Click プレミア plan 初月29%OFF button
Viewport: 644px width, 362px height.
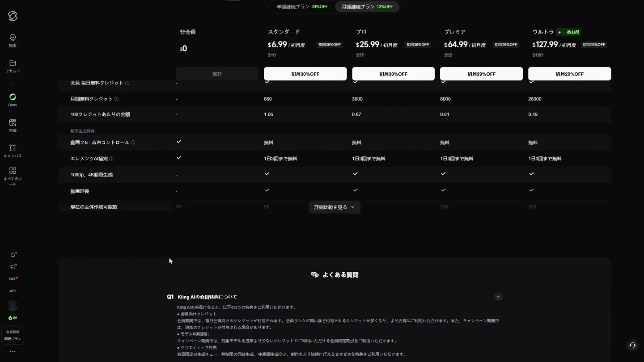(x=481, y=74)
